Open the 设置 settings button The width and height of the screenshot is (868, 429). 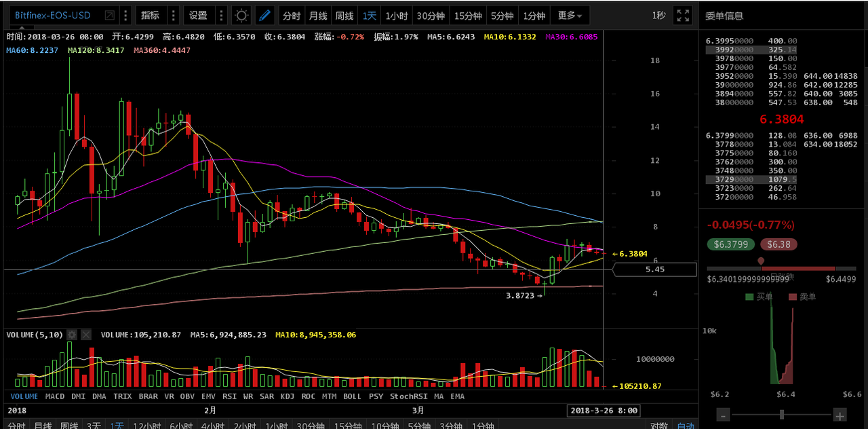(198, 16)
